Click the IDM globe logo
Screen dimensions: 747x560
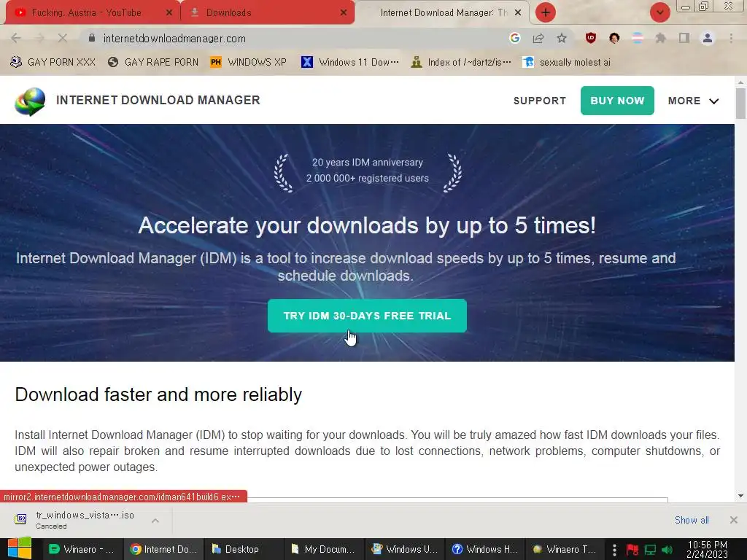30,101
